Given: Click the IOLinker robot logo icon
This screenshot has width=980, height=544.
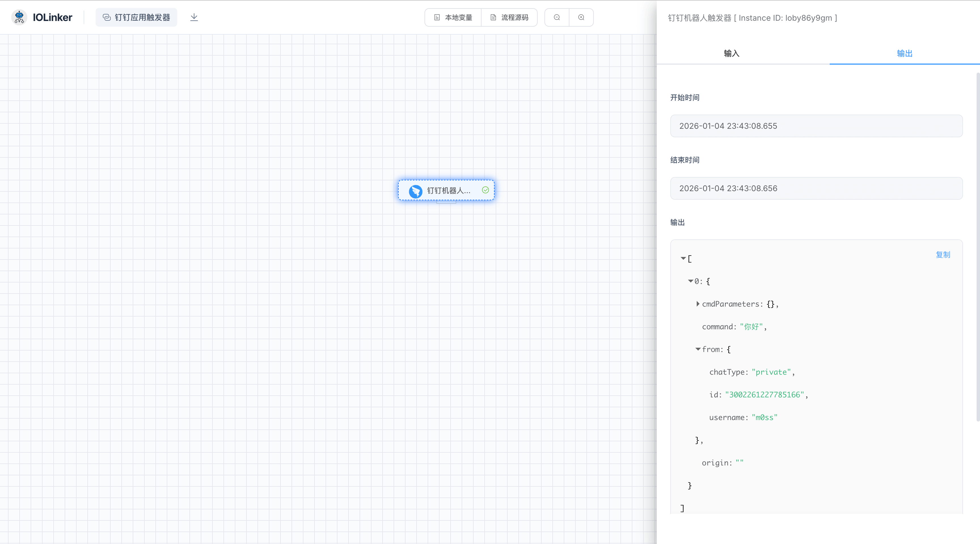Looking at the screenshot, I should [19, 17].
